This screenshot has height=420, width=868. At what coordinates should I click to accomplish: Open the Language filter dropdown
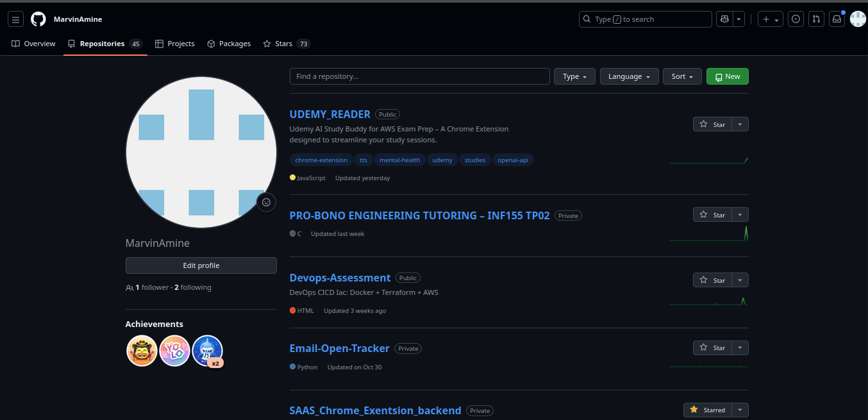[x=629, y=76]
